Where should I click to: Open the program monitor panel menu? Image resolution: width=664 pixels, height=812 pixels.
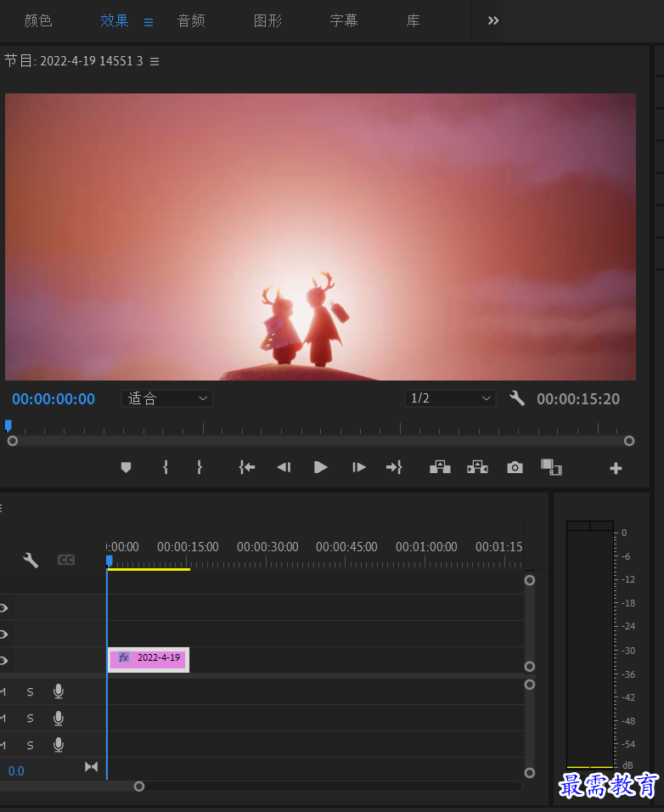pos(155,61)
